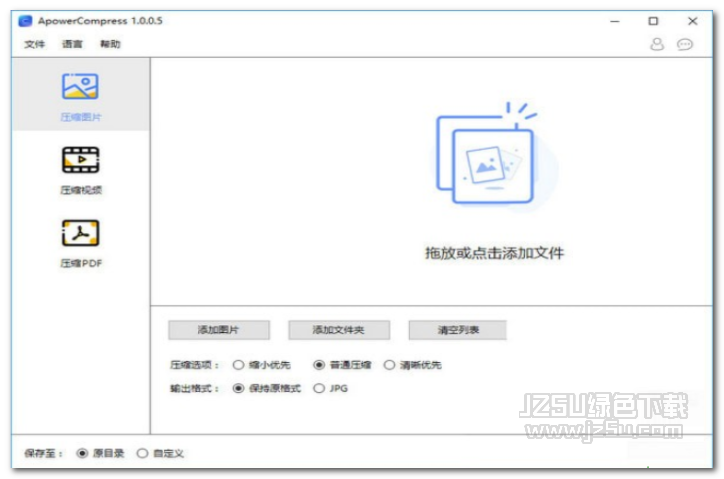Select the 缩小优先 compression option
Image resolution: width=724 pixels, height=479 pixels.
pos(261,365)
